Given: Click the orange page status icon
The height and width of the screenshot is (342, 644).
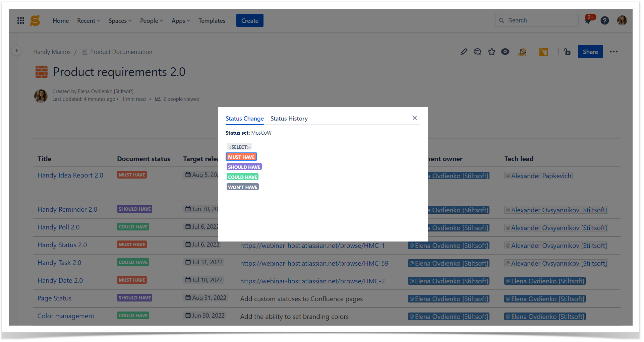Looking at the screenshot, I should tap(543, 52).
